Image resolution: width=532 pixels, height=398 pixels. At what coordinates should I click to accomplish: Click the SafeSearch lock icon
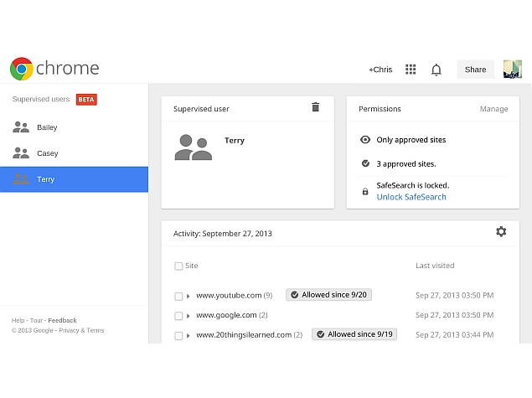coord(365,191)
